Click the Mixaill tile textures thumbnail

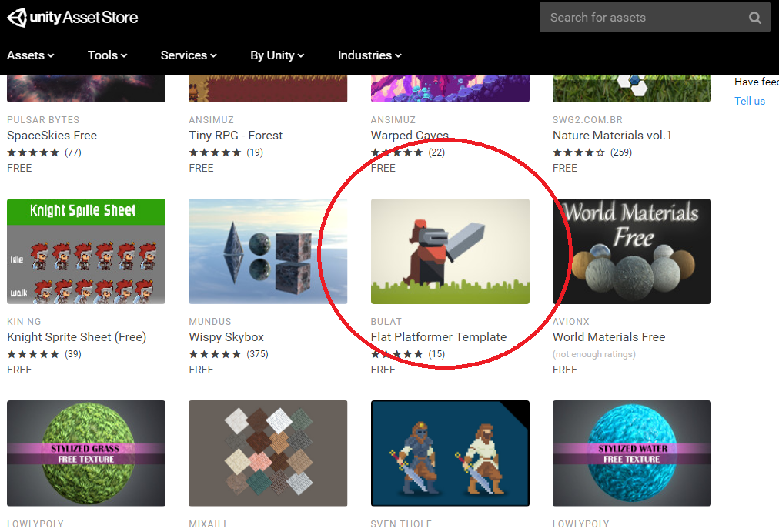tap(268, 453)
